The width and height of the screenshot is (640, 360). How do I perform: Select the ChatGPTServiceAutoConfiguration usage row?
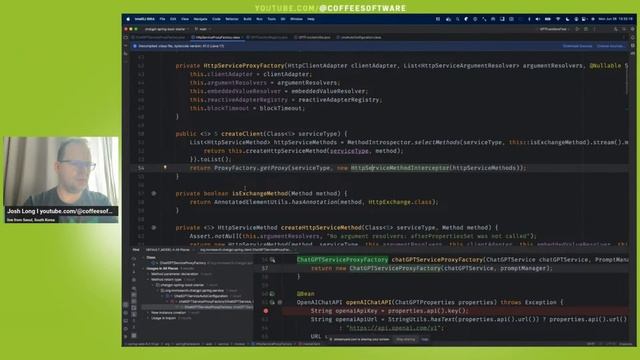[200, 296]
